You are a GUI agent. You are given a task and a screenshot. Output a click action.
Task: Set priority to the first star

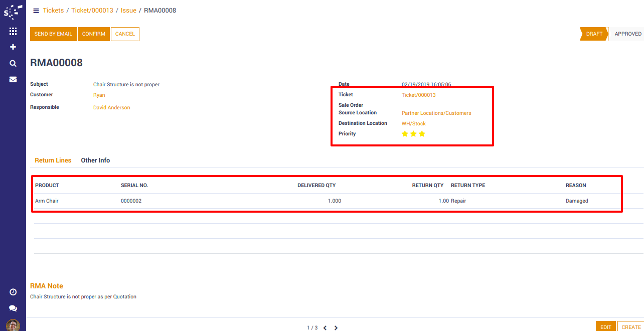pyautogui.click(x=405, y=134)
